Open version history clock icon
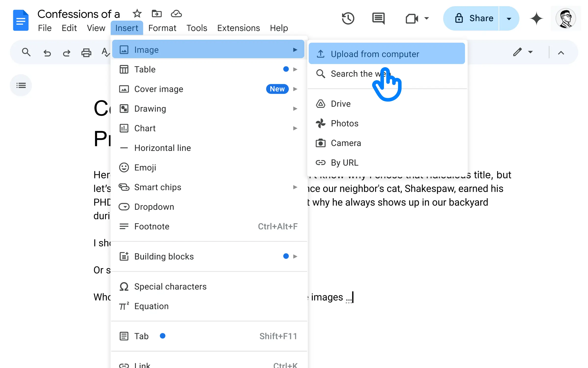Screen dimensions: 588x368 pos(348,18)
